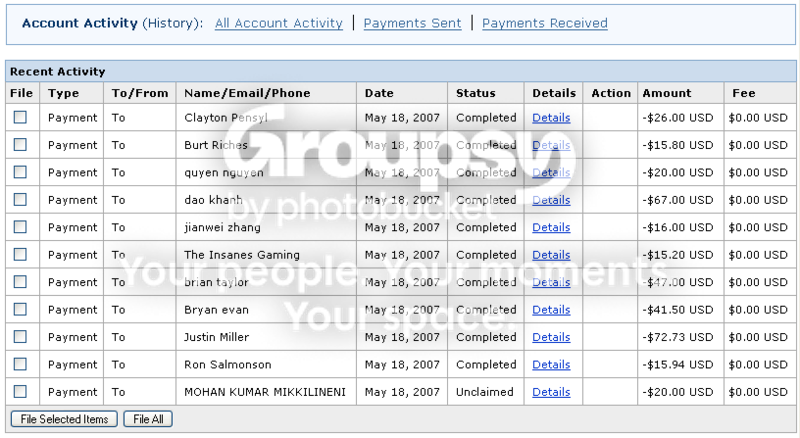
Task: Click the Type column header
Action: tap(63, 93)
